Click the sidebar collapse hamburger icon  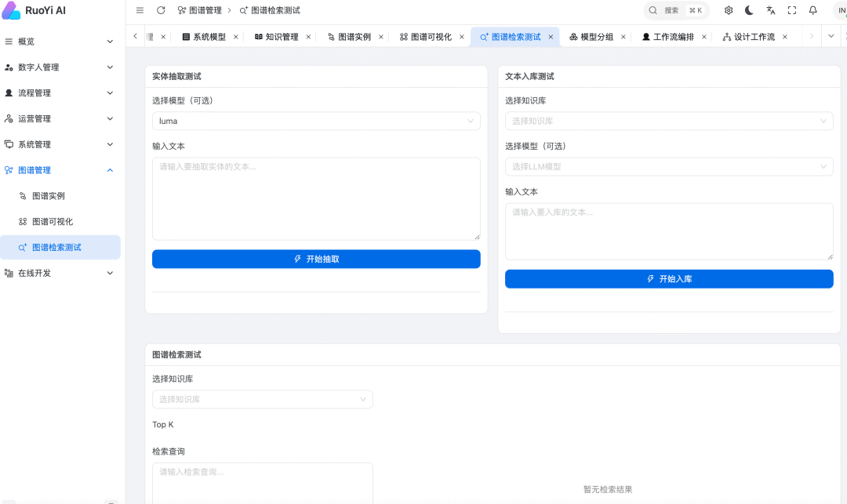[x=140, y=10]
